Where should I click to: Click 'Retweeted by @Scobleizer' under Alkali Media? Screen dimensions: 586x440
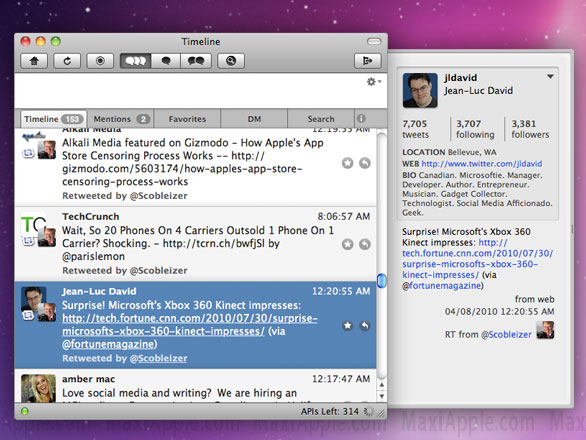[x=125, y=196]
